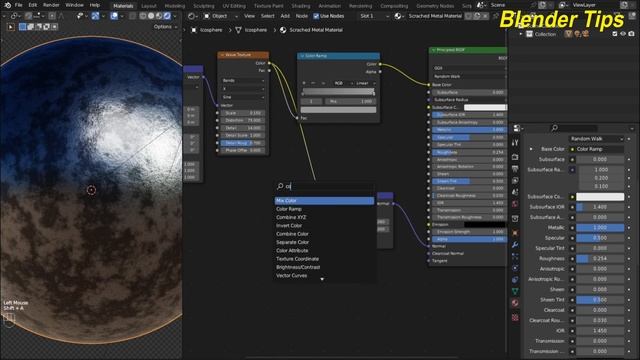Open the Material properties tab
The width and height of the screenshot is (640, 360).
click(x=515, y=303)
